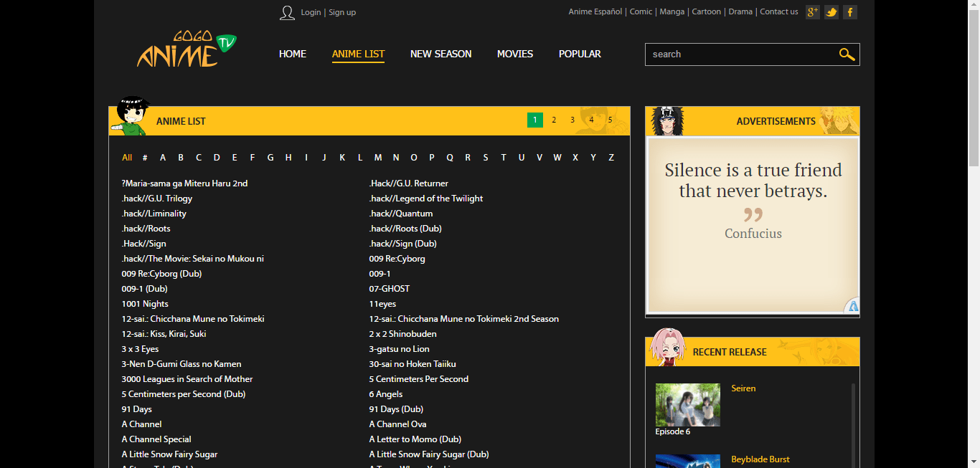Open the Movies menu item
The height and width of the screenshot is (468, 980).
coord(515,54)
